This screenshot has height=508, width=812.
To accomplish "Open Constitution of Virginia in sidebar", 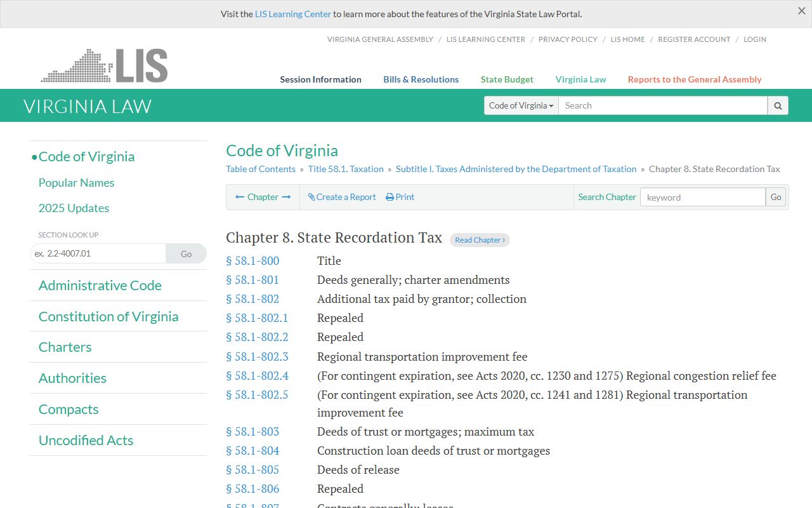I will [x=108, y=316].
